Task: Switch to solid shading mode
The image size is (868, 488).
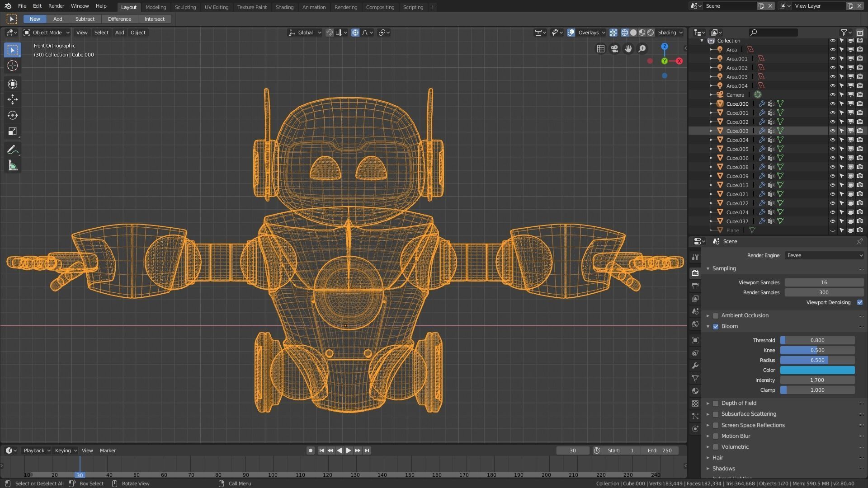Action: [633, 33]
